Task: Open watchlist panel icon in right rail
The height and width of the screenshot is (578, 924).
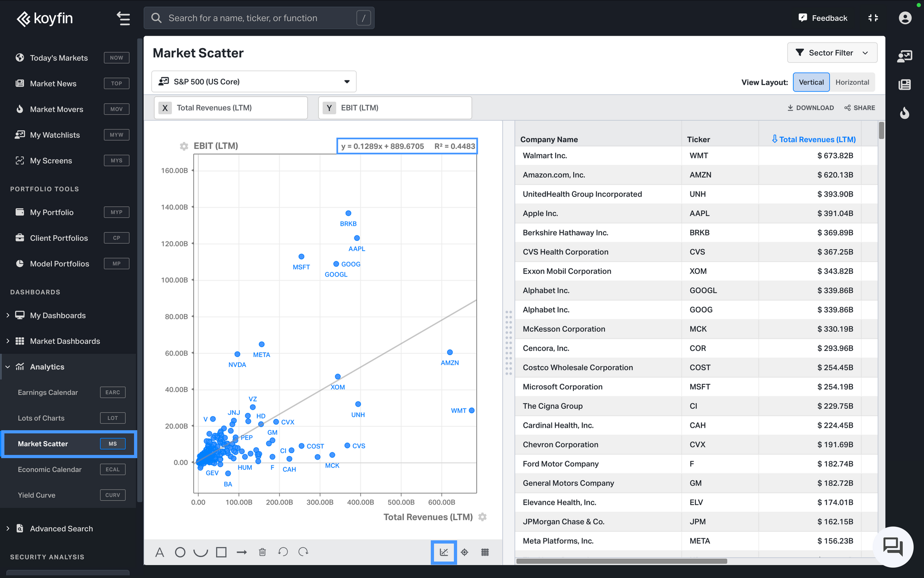Action: (905, 56)
